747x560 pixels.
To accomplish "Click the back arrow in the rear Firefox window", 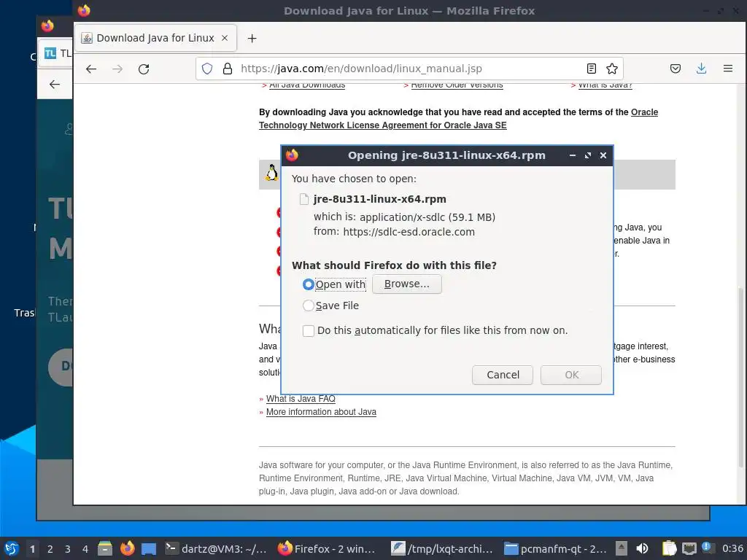I will [x=55, y=85].
